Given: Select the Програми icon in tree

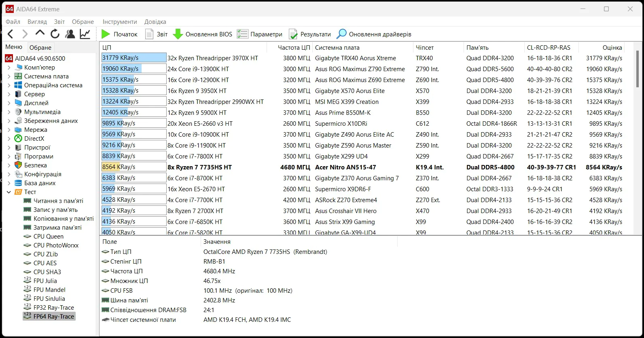Looking at the screenshot, I should click(18, 156).
